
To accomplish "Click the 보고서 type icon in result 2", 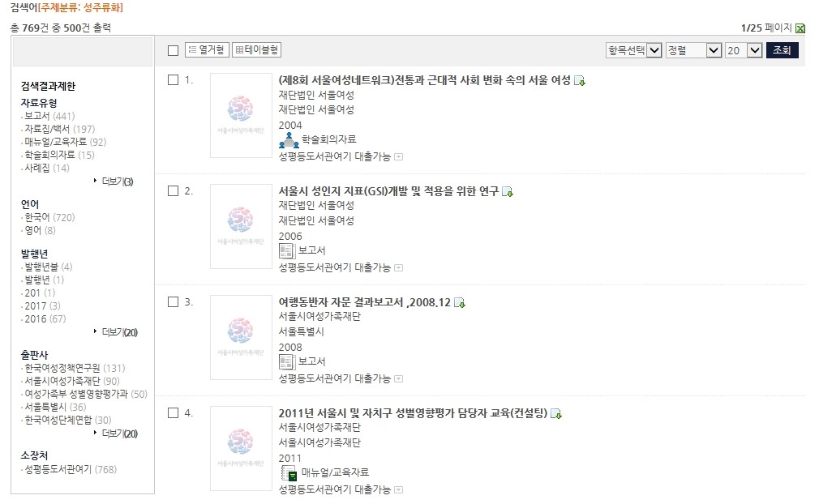I will [x=287, y=251].
